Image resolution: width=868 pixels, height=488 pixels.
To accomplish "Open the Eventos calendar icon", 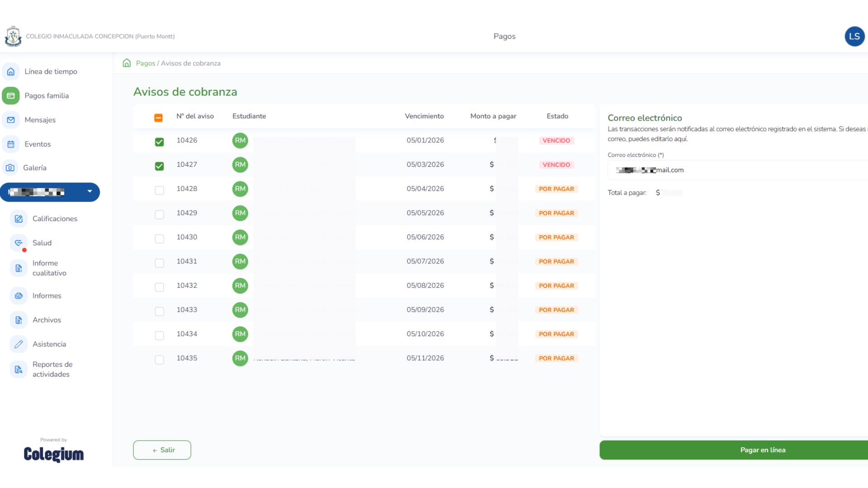I will [x=11, y=144].
